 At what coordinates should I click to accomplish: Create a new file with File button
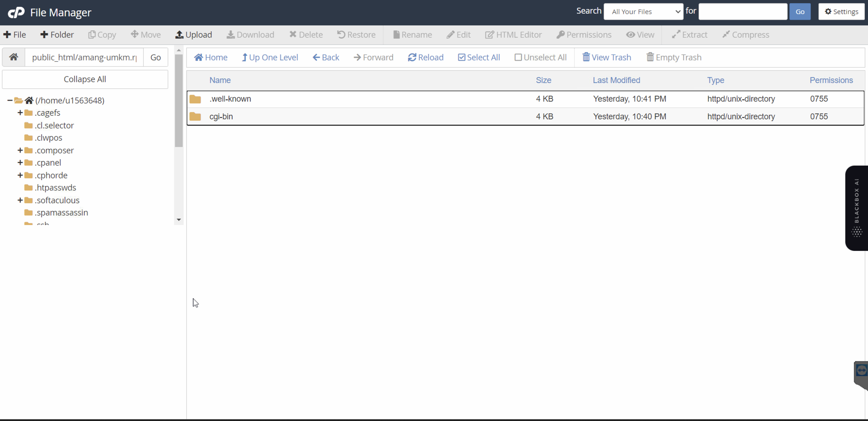point(15,35)
